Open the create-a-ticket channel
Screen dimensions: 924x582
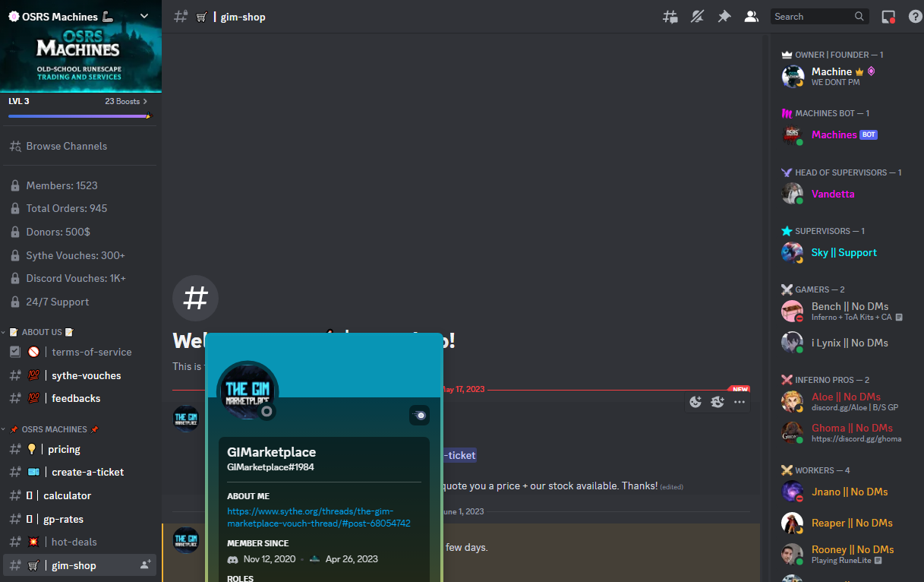[x=80, y=472]
